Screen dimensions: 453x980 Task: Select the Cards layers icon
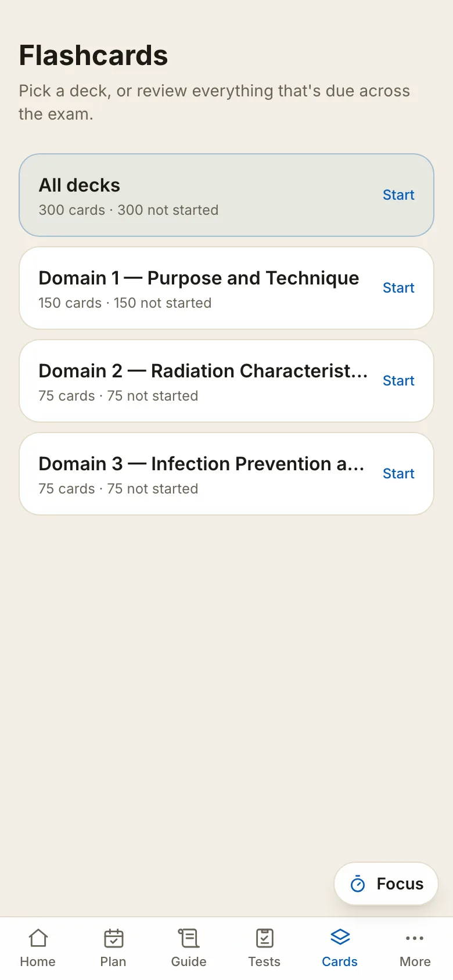click(x=340, y=938)
